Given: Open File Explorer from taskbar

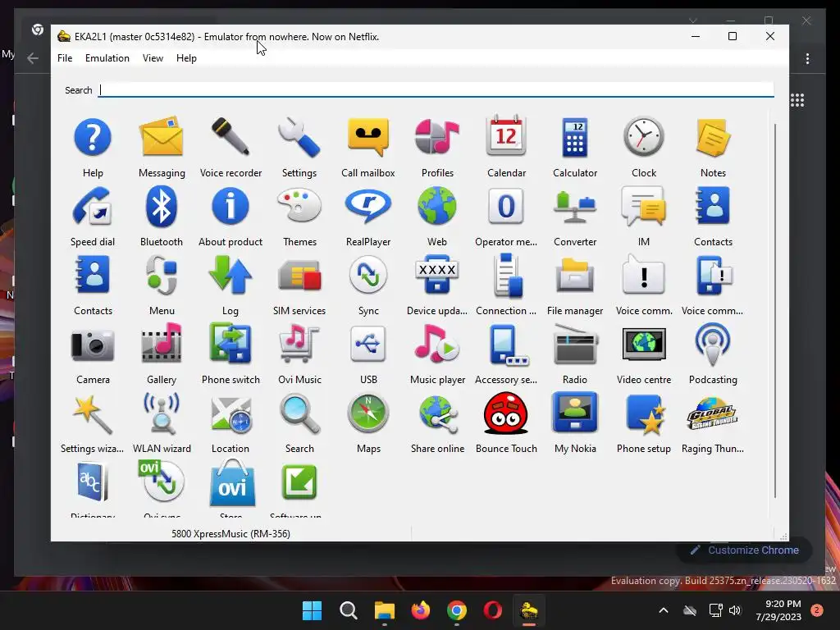Looking at the screenshot, I should (384, 610).
